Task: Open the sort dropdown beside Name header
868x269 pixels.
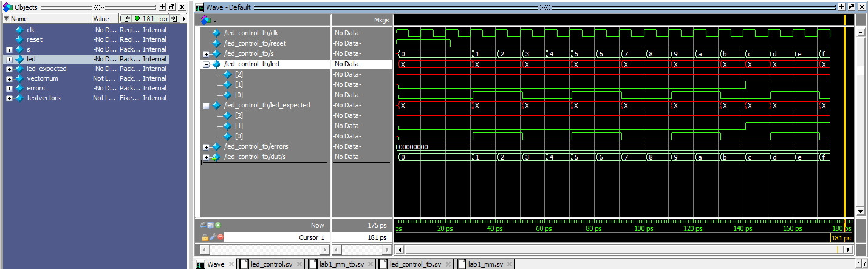Action: [7, 19]
